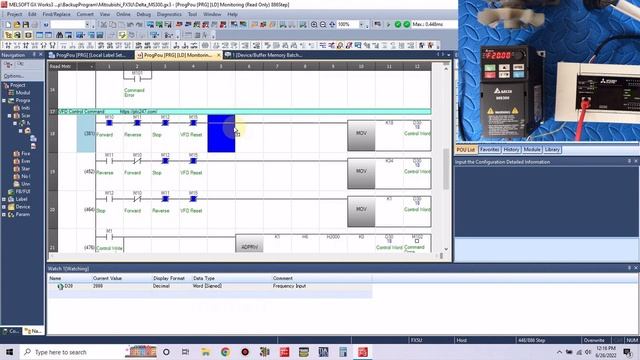
Task: Open the Debug menu
Action: [x=144, y=14]
